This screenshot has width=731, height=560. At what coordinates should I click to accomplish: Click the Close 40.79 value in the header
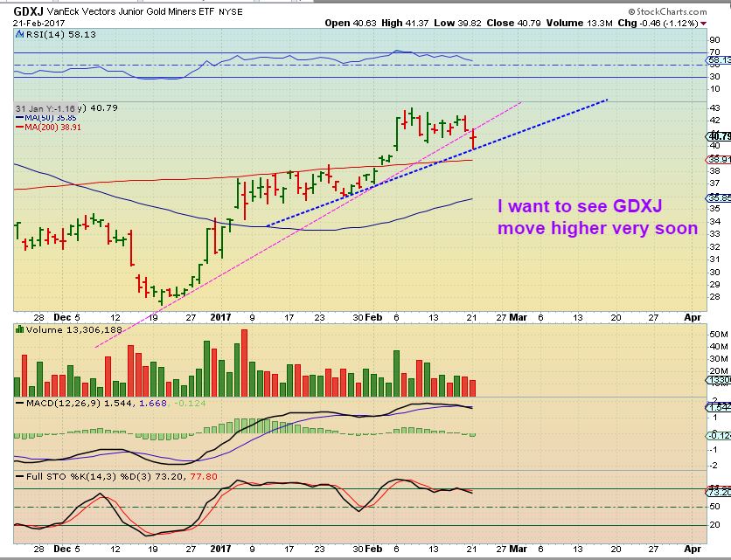[514, 23]
